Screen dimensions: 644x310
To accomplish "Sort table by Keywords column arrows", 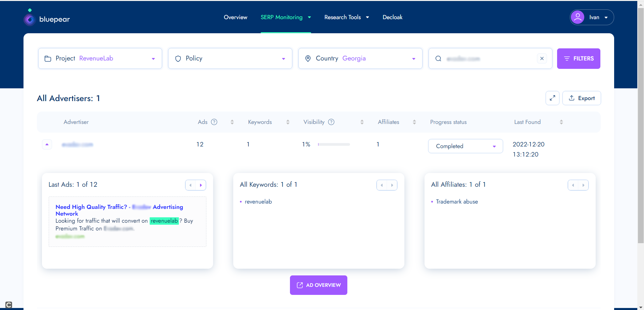I will (x=288, y=122).
